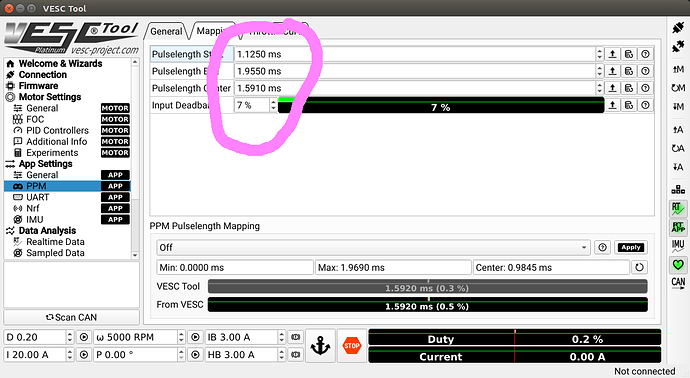Open Sampled Data page
Image resolution: width=690 pixels, height=378 pixels.
click(x=55, y=253)
